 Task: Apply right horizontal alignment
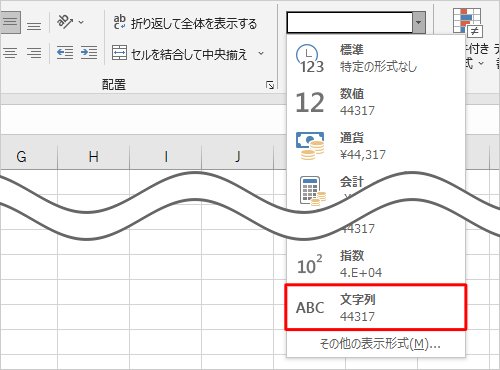pyautogui.click(x=34, y=53)
